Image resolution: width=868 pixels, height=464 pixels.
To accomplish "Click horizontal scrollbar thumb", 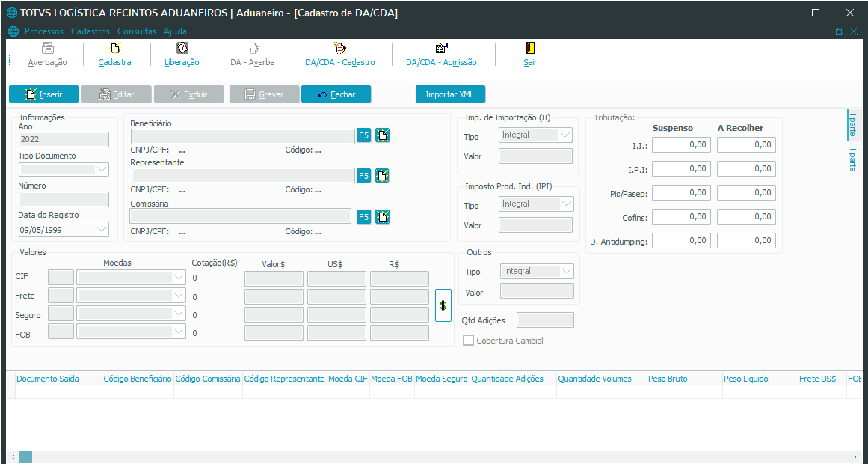I will click(x=26, y=457).
